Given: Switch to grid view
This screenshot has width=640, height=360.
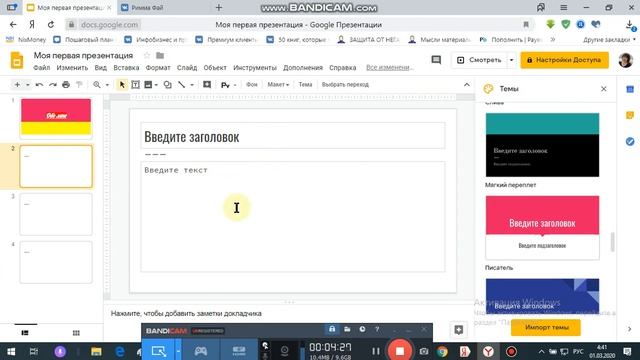Looking at the screenshot, I should [x=76, y=333].
